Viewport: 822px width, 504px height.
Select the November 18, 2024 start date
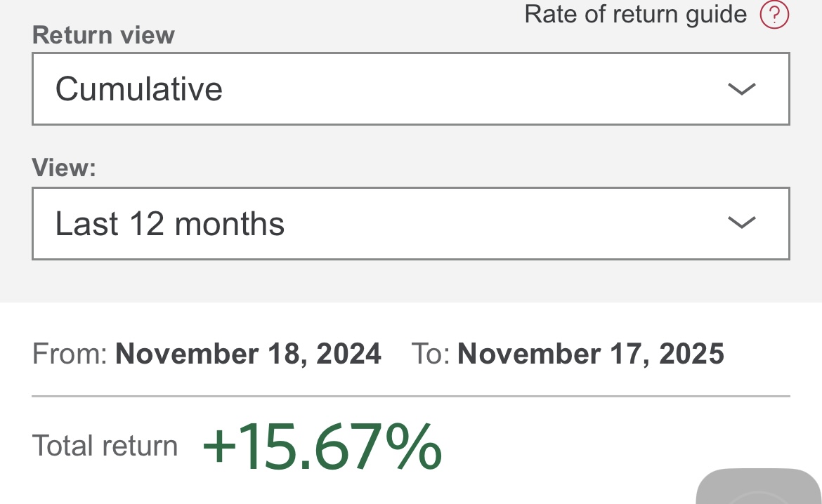248,354
